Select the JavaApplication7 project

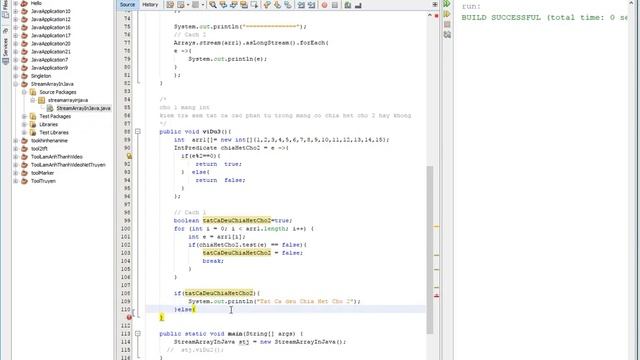[49, 60]
